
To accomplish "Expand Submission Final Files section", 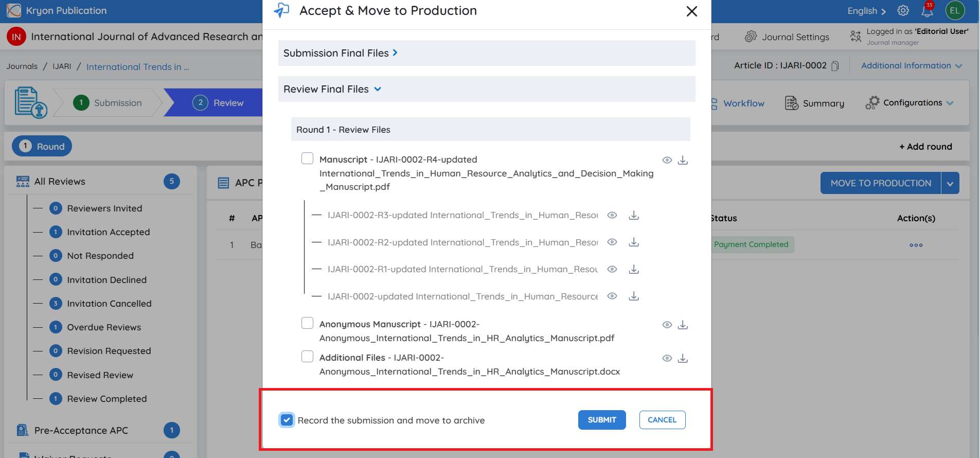I will pyautogui.click(x=487, y=53).
